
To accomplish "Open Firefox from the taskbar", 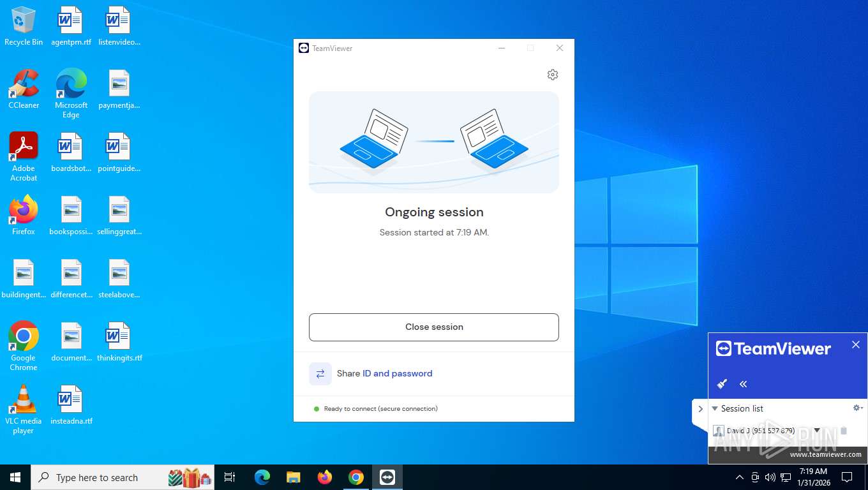I will pos(325,477).
